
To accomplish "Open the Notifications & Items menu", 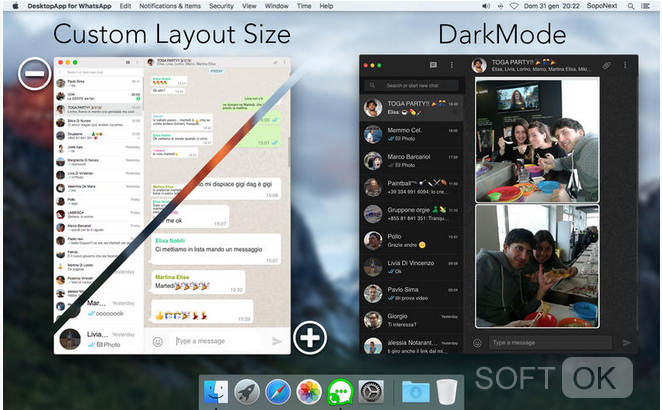I will tap(170, 6).
